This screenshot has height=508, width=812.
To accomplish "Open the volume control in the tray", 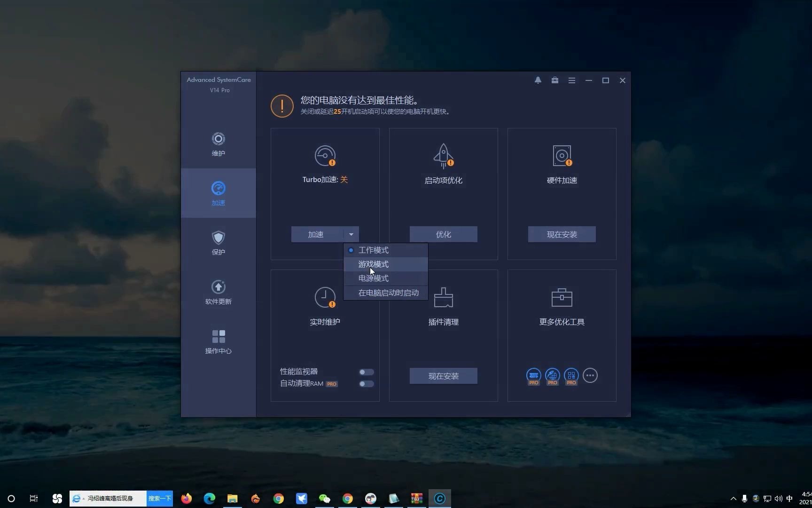I will pyautogui.click(x=779, y=499).
